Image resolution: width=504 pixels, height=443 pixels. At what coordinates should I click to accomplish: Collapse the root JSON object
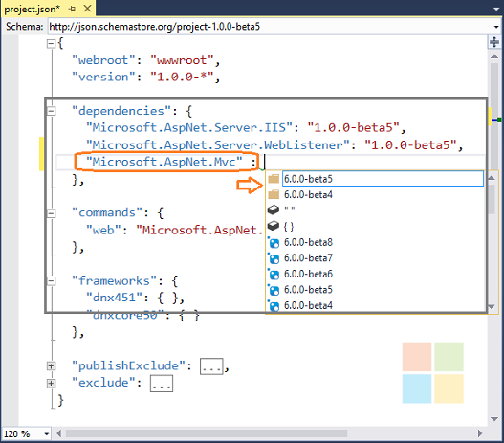[51, 44]
